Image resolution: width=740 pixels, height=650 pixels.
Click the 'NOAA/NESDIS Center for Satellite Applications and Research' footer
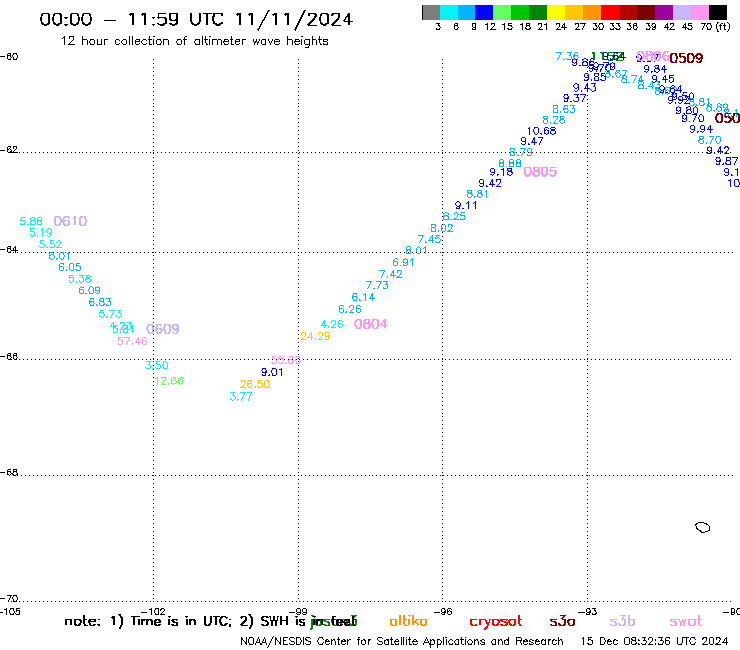point(402,641)
